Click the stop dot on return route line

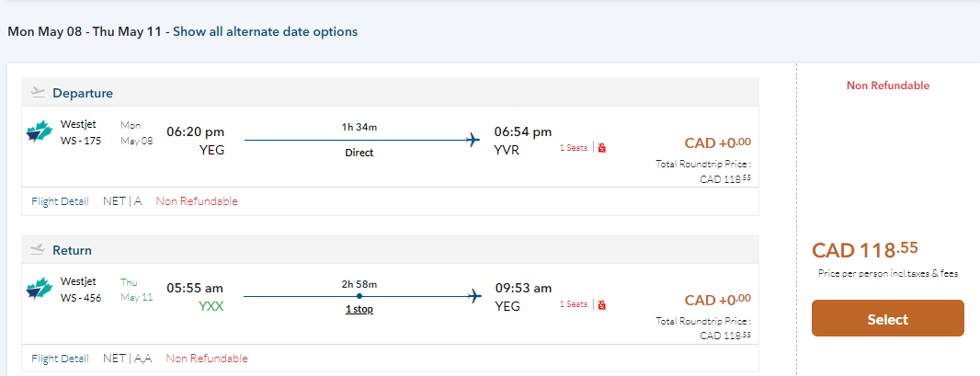359,296
